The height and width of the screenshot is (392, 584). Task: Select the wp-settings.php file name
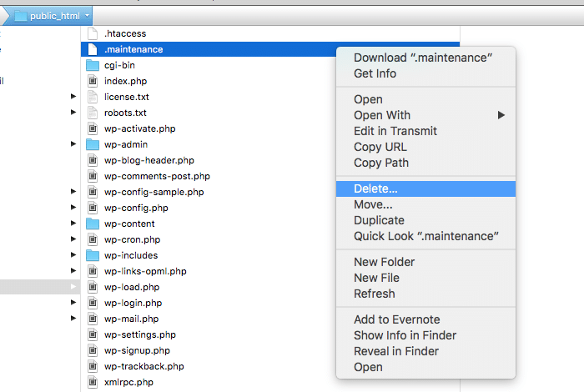[x=140, y=334]
